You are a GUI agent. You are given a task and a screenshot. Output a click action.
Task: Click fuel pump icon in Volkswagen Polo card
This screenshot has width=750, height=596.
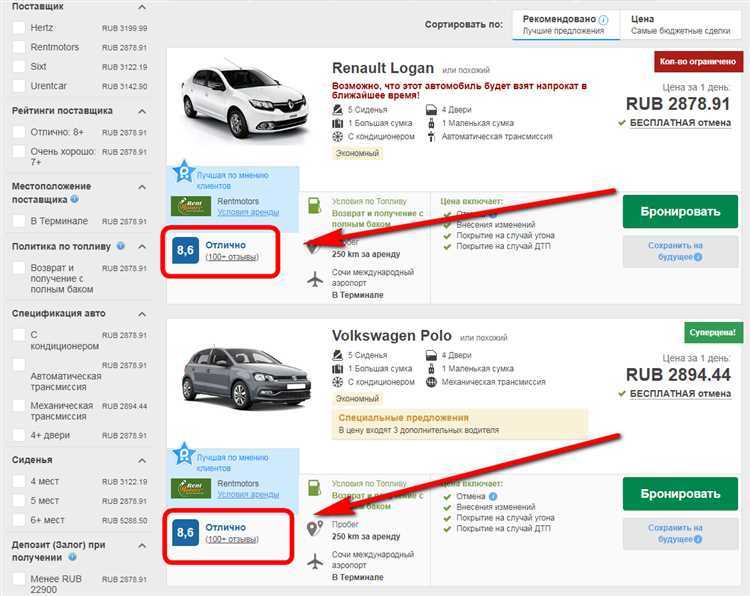[314, 488]
